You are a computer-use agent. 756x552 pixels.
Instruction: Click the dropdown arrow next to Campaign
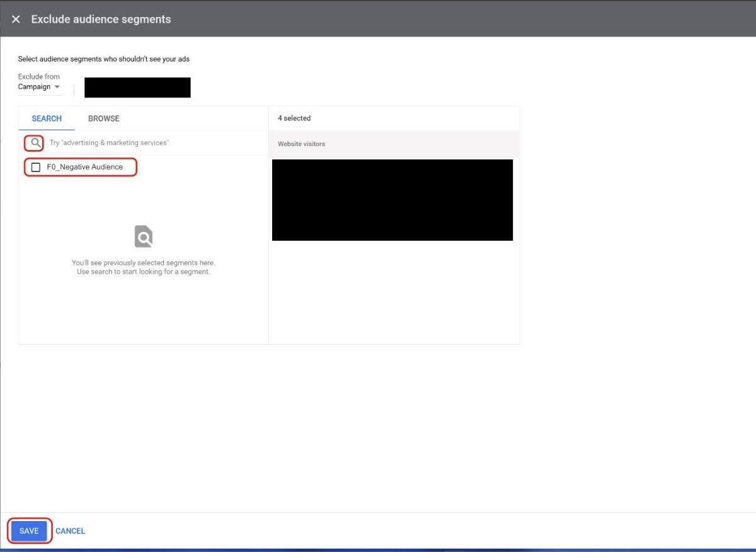tap(57, 87)
